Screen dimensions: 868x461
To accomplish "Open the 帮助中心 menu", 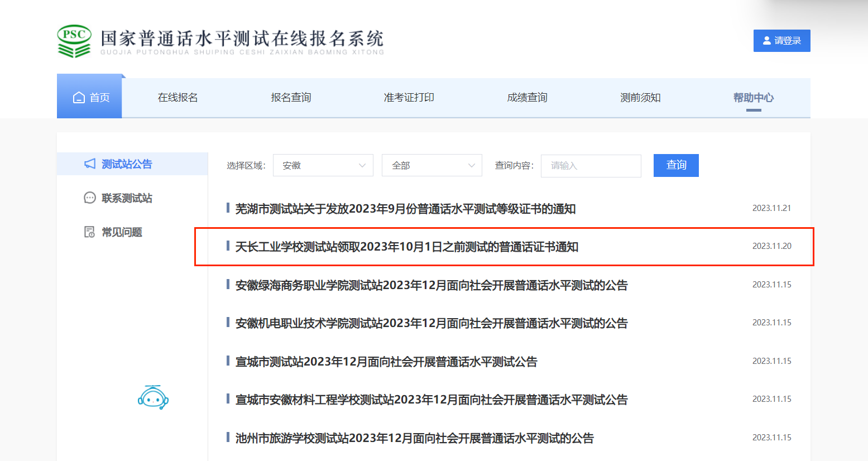I will point(754,98).
